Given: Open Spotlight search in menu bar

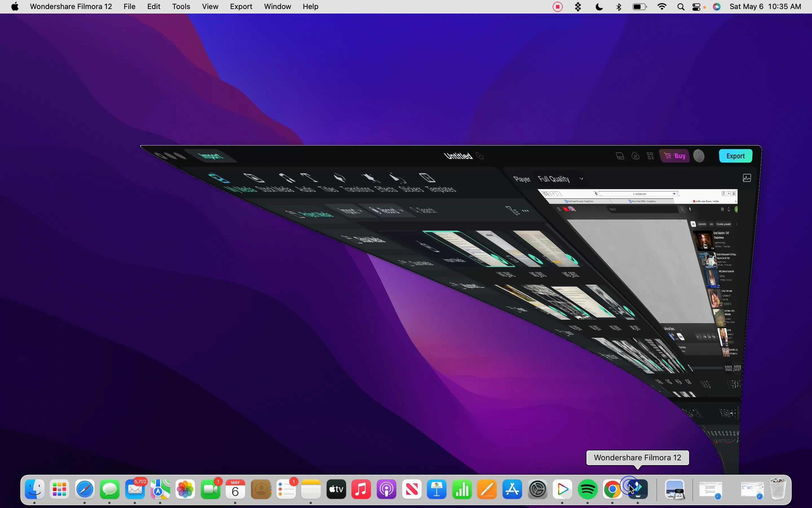Looking at the screenshot, I should [681, 7].
